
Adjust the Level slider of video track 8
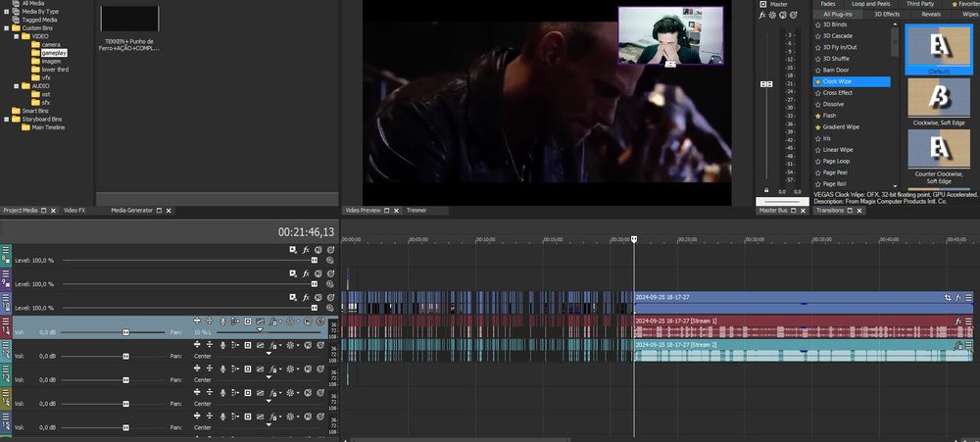315,260
